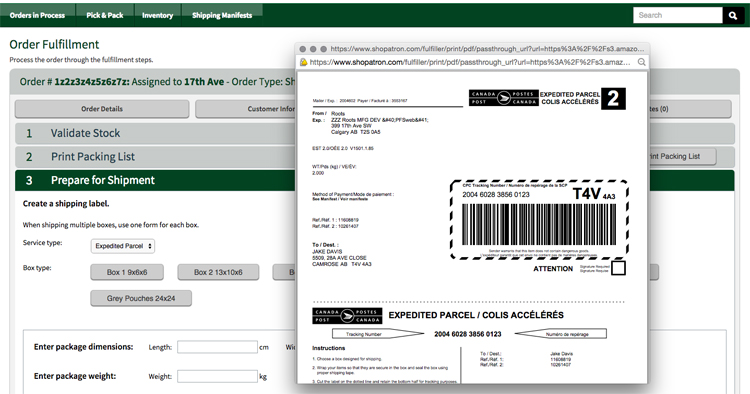750x394 pixels.
Task: Close the label popup window
Action: [302, 49]
